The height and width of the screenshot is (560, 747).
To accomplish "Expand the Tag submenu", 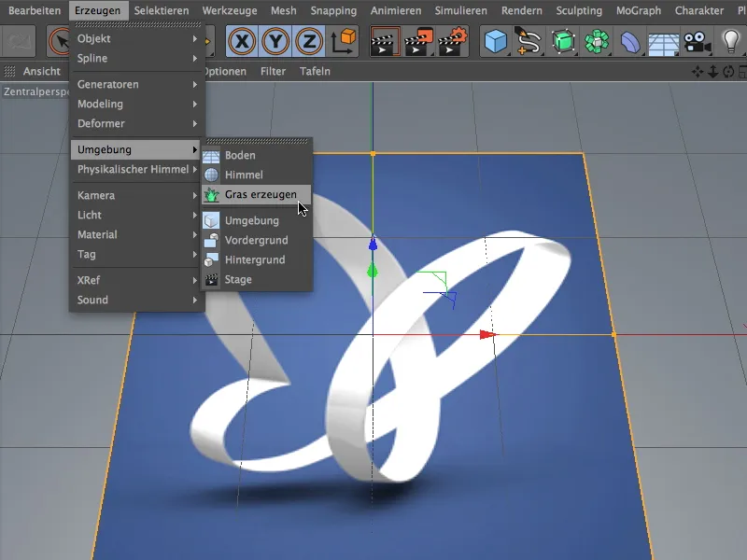I will point(137,254).
